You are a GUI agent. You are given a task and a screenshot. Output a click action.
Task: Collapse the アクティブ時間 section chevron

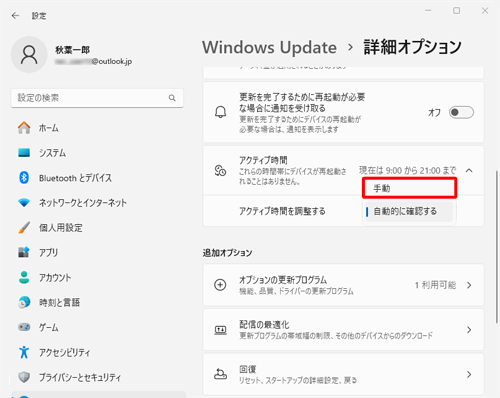click(469, 170)
